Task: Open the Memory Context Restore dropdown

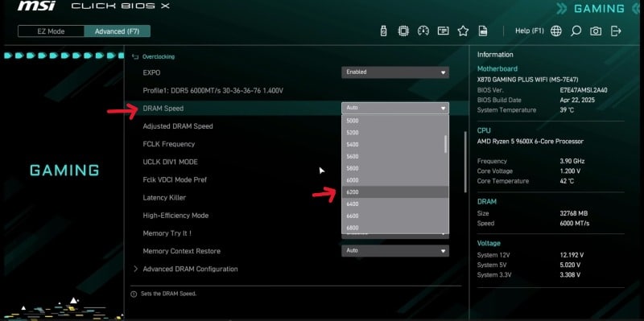Action: (x=395, y=251)
